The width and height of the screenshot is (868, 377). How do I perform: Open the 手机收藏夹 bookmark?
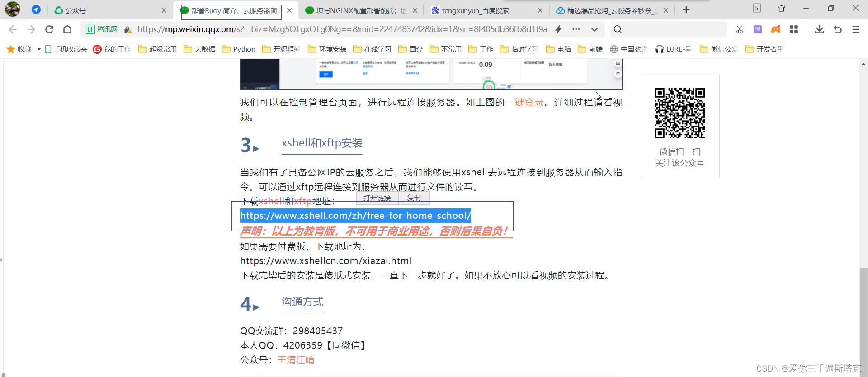click(66, 49)
